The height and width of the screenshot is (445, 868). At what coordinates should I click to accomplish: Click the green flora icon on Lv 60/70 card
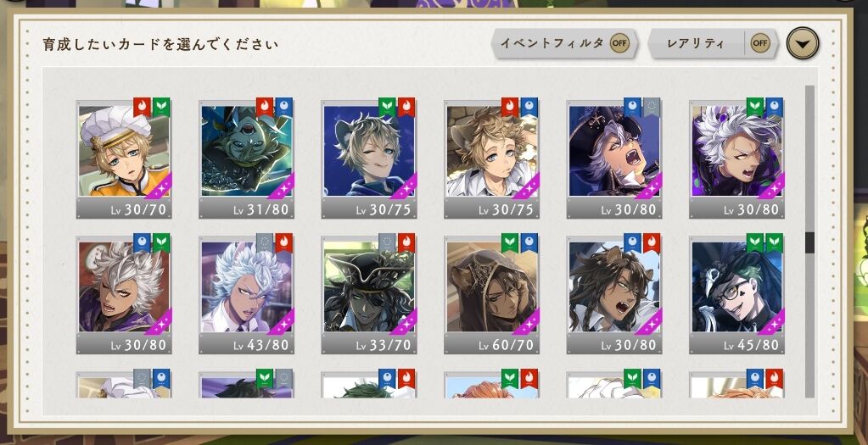click(511, 242)
